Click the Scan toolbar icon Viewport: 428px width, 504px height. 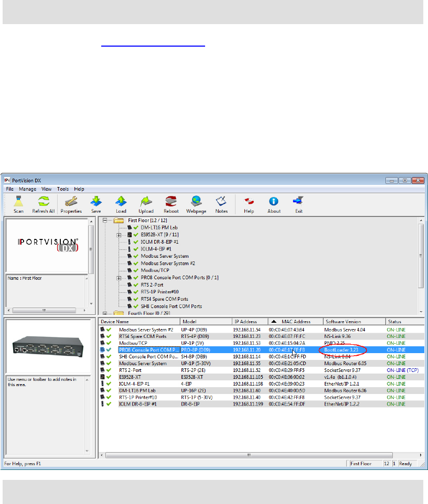coord(18,204)
